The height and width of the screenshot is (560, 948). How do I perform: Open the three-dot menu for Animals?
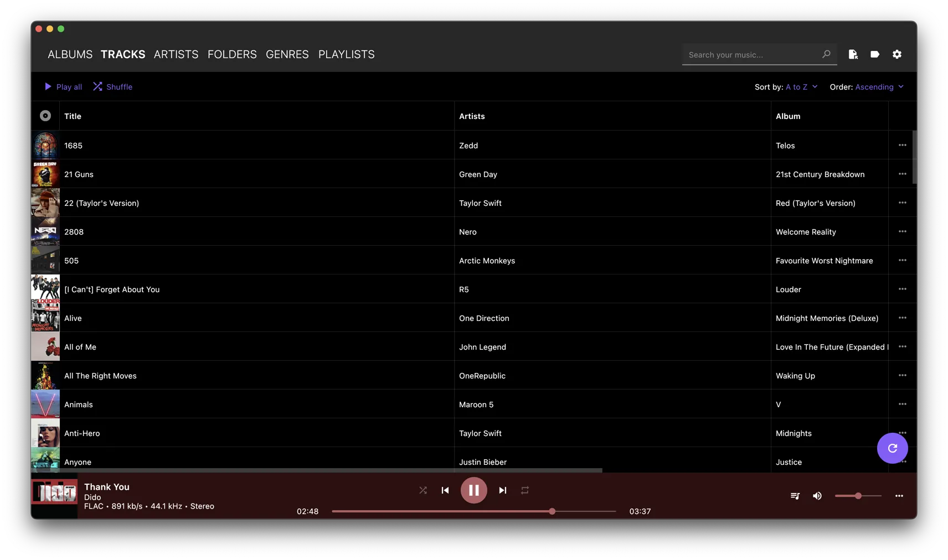(x=903, y=405)
